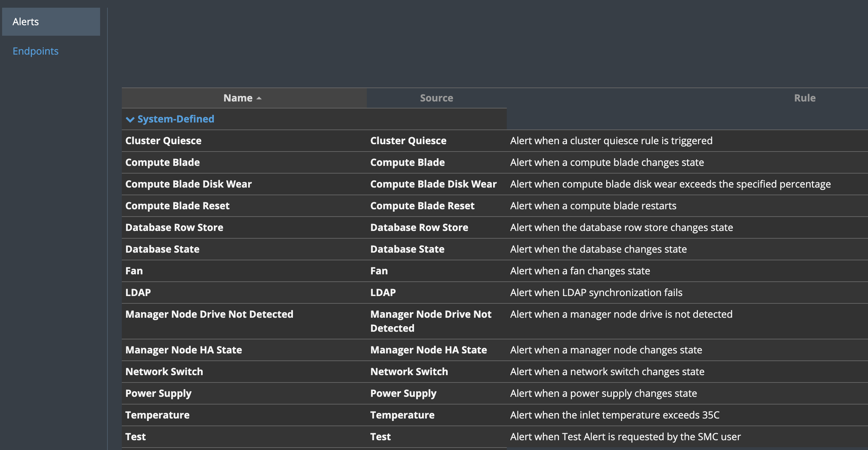868x450 pixels.
Task: Open the Compute Blade Disk Wear alert
Action: (188, 184)
